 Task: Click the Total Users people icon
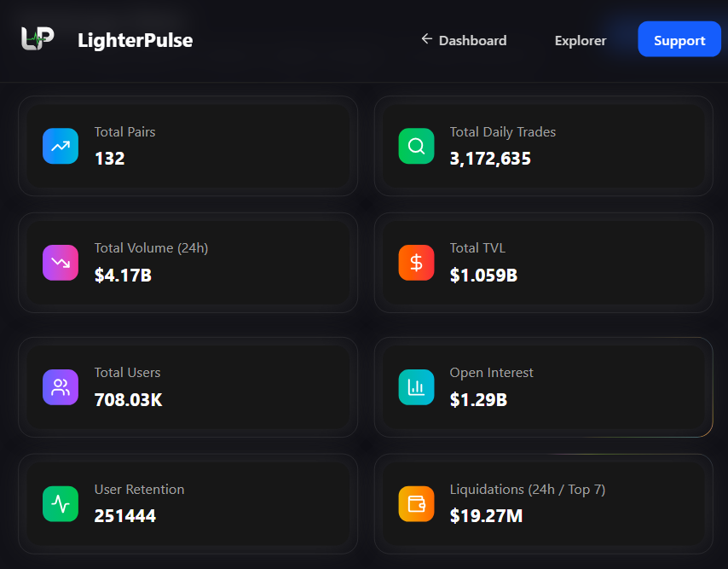coord(61,387)
